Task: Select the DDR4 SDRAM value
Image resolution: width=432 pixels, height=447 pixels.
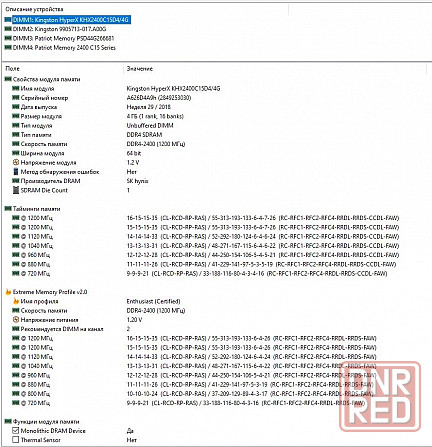Action: point(144,135)
